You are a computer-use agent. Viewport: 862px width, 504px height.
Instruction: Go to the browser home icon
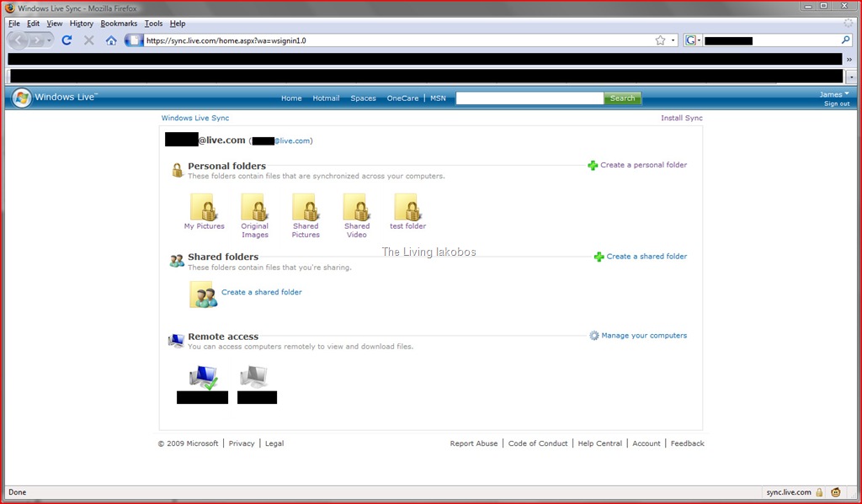tap(111, 40)
